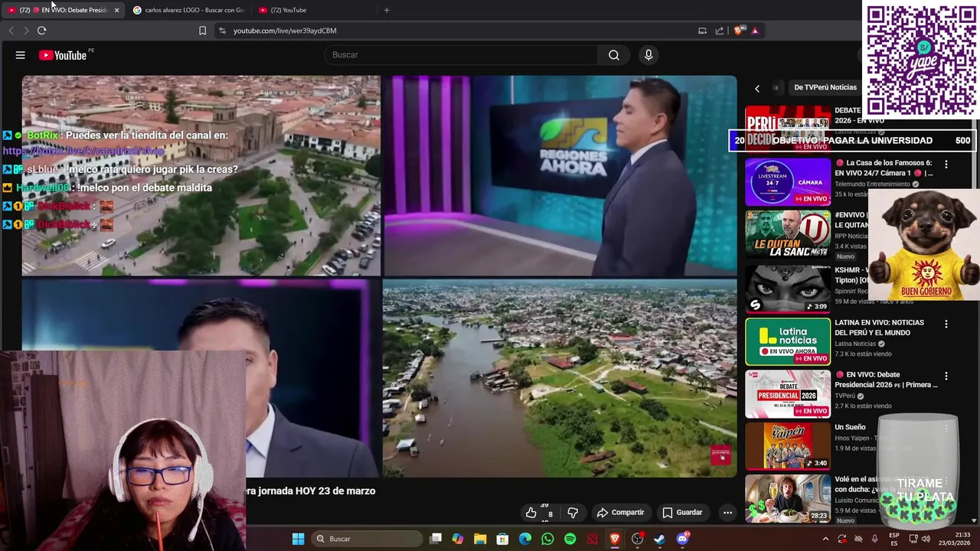Switch to the carlos alvarez LOGO tab
This screenshot has height=551, width=980.
[188, 10]
